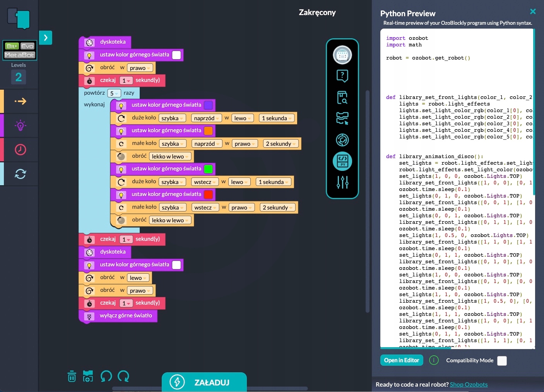This screenshot has width=544, height=392.
Task: Expand the block toolbox with the chevron
Action: coord(46,37)
